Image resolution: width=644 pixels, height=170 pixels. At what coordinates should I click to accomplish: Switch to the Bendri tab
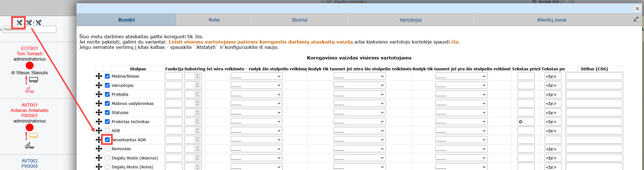(126, 20)
